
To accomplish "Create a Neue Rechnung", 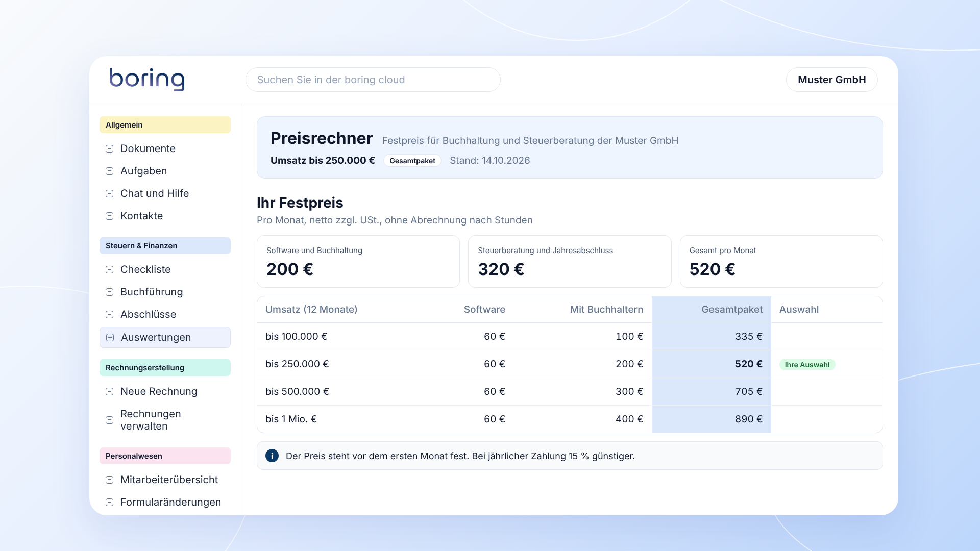I will pyautogui.click(x=165, y=391).
